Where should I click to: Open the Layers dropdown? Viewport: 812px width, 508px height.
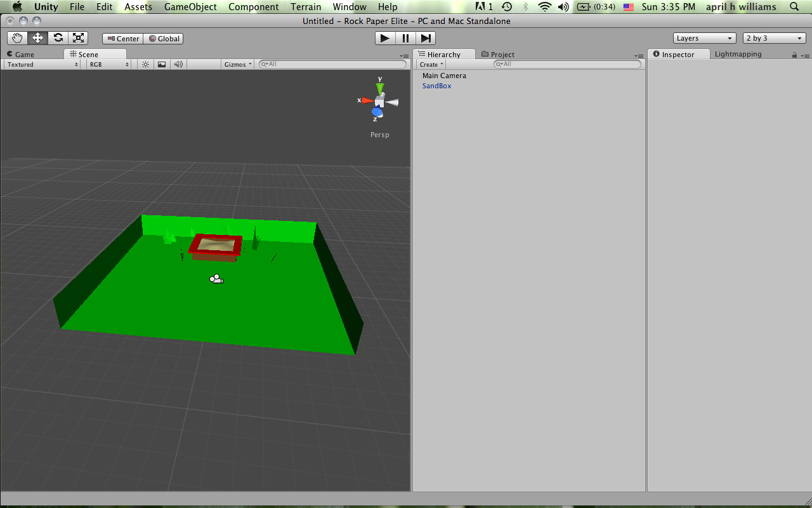[704, 37]
